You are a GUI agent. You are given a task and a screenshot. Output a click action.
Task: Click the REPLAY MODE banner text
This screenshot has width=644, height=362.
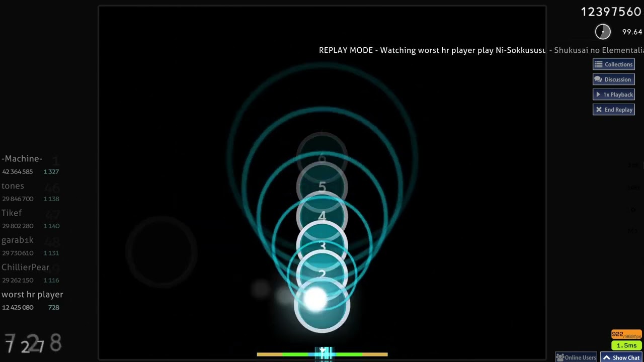click(x=481, y=50)
